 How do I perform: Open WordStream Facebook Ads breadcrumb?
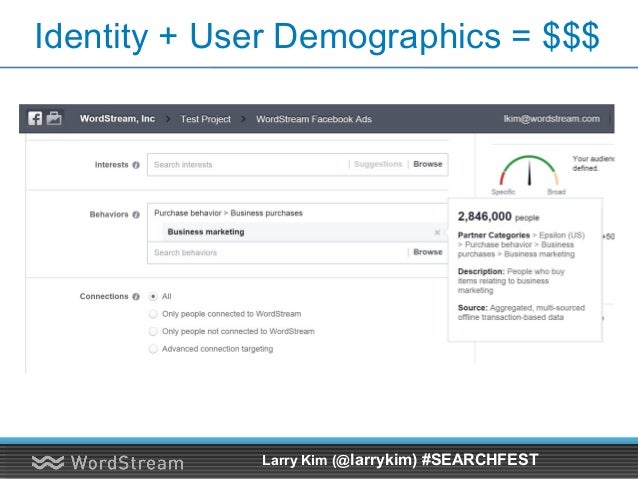tap(314, 119)
